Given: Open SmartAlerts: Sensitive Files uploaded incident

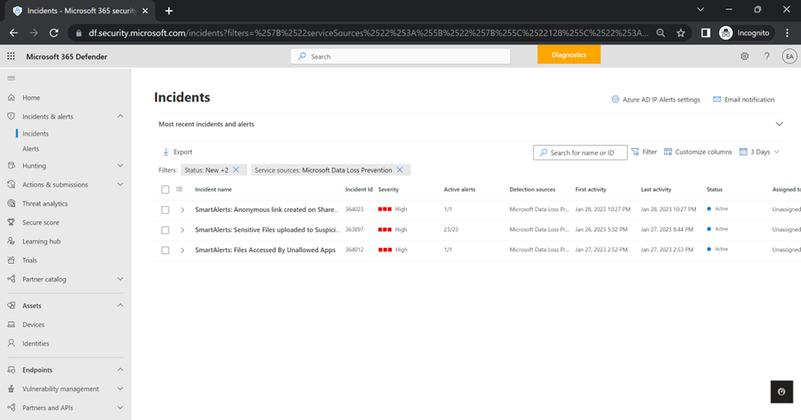Looking at the screenshot, I should [x=267, y=230].
